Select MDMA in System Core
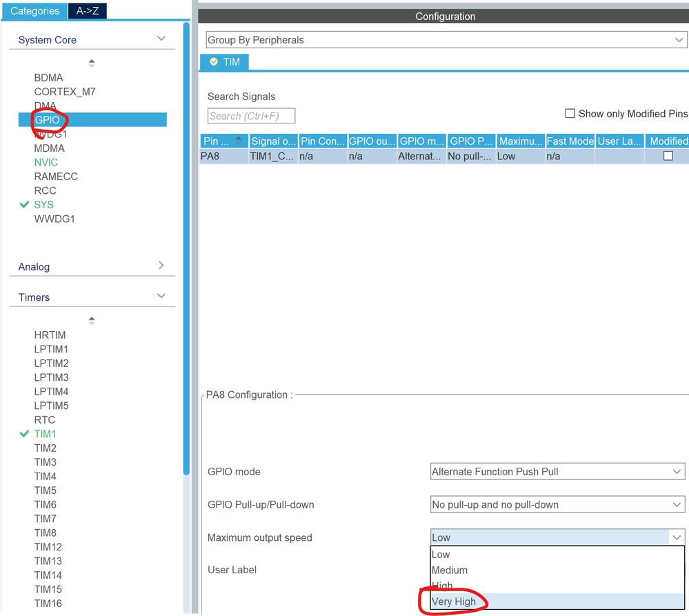 pos(49,148)
